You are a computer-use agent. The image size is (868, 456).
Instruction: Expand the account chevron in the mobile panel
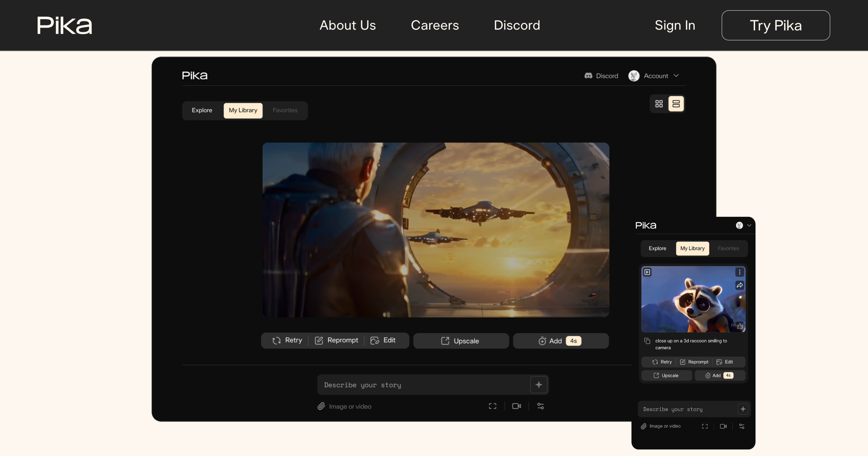point(749,225)
